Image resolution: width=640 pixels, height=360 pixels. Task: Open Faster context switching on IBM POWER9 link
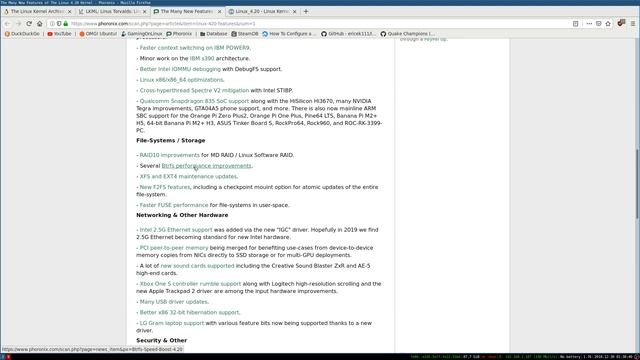pyautogui.click(x=195, y=48)
